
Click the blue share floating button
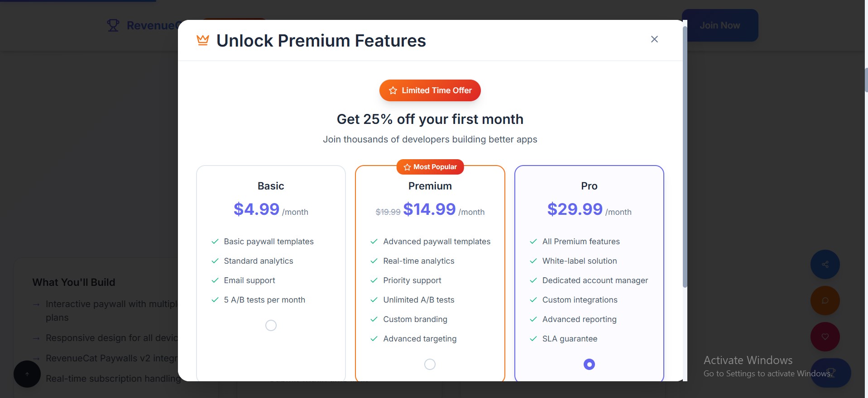(825, 265)
